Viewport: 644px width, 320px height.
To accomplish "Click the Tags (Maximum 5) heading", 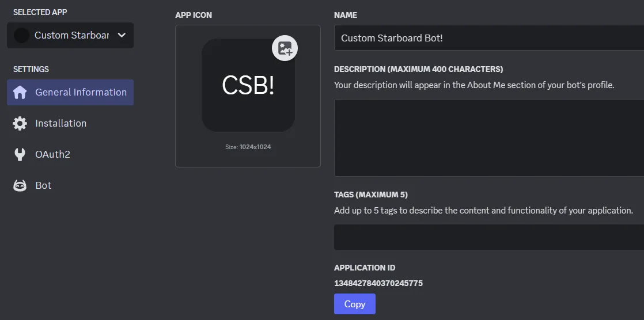I will click(x=371, y=195).
